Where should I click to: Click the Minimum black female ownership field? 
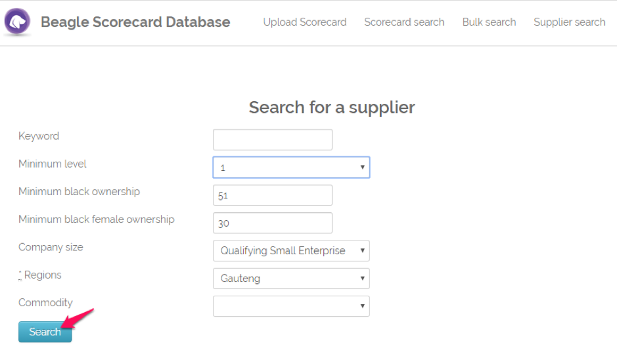[x=272, y=223]
